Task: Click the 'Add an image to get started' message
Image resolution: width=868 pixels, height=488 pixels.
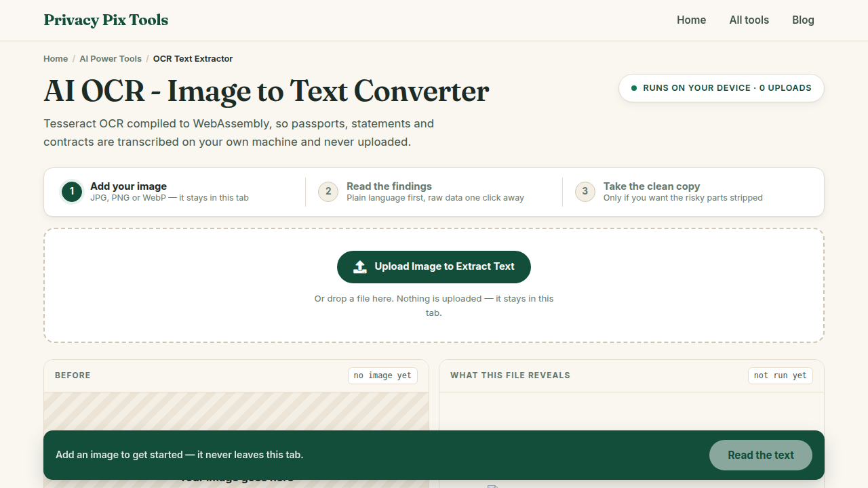Action: [x=180, y=455]
